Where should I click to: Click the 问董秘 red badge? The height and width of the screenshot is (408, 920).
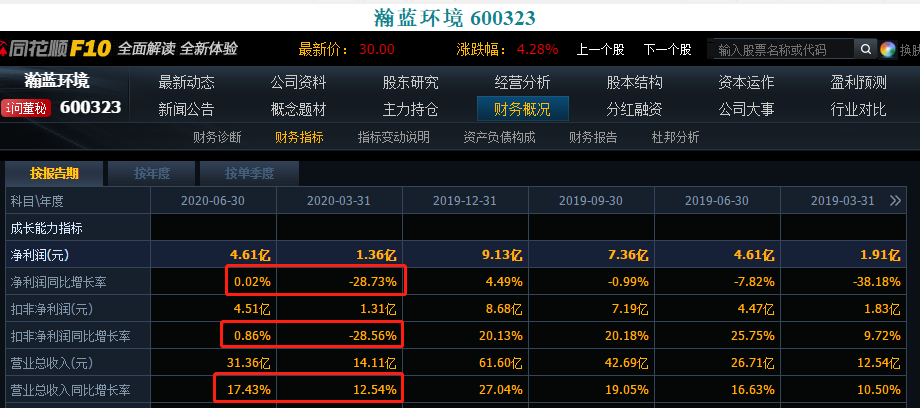click(x=26, y=108)
